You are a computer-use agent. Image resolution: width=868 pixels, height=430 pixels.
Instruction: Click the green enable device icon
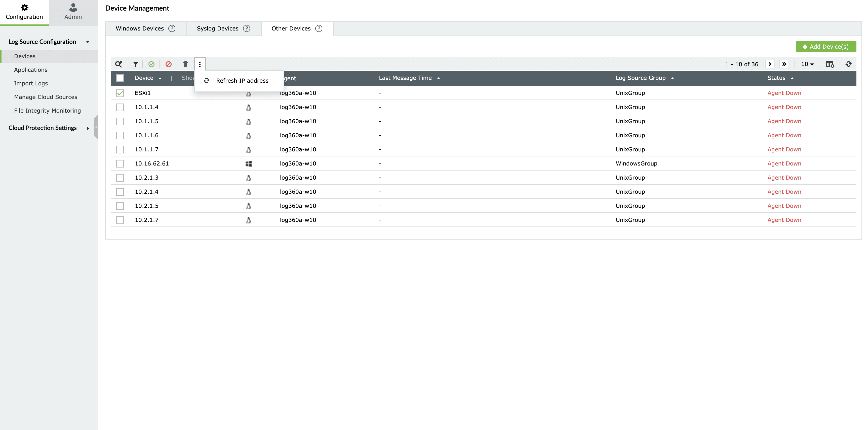[x=151, y=64]
